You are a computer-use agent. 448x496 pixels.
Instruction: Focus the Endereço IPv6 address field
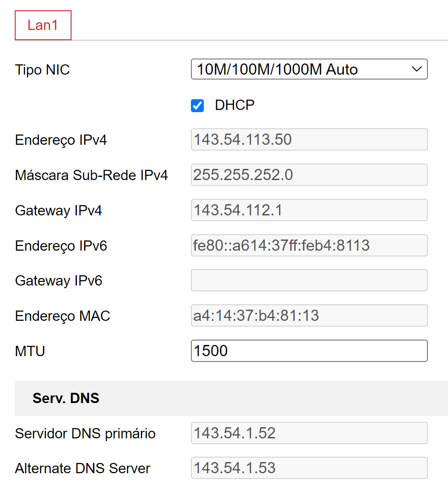pyautogui.click(x=309, y=245)
